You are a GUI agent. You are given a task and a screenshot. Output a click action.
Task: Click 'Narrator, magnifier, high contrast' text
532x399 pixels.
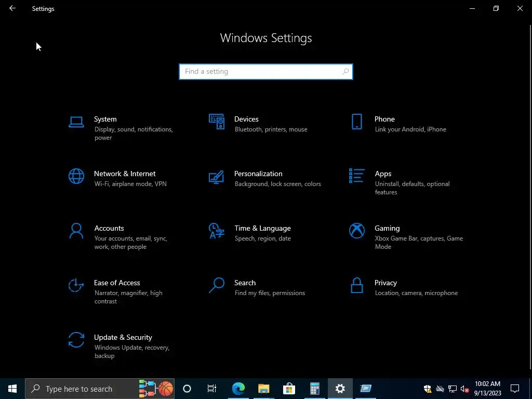(128, 297)
